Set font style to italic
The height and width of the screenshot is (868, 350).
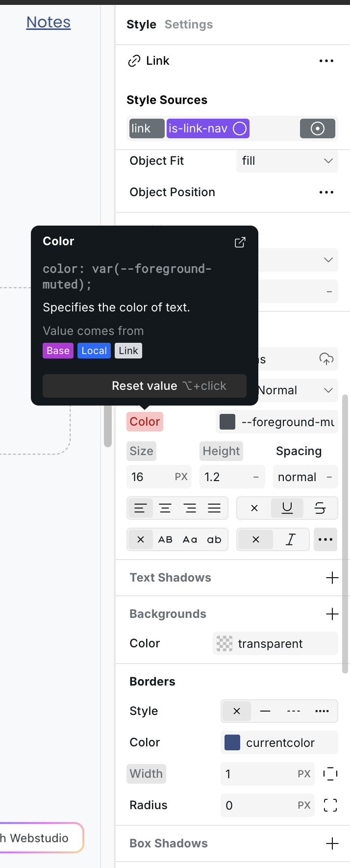291,539
